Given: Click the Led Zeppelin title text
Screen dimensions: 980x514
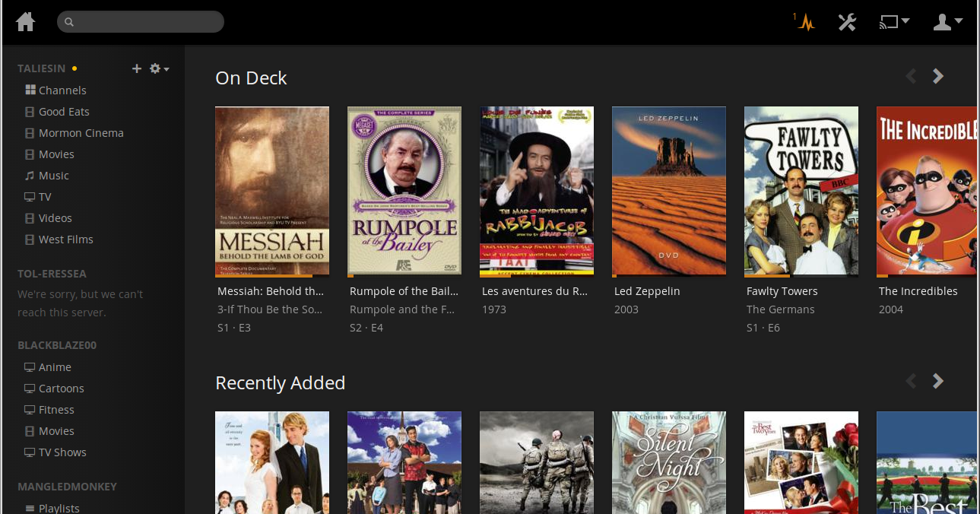Looking at the screenshot, I should [647, 291].
